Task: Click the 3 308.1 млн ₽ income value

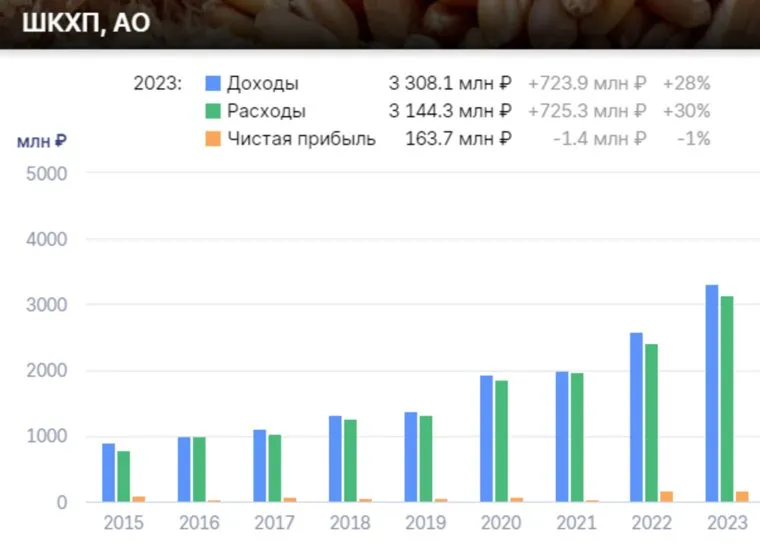Action: pyautogui.click(x=449, y=84)
